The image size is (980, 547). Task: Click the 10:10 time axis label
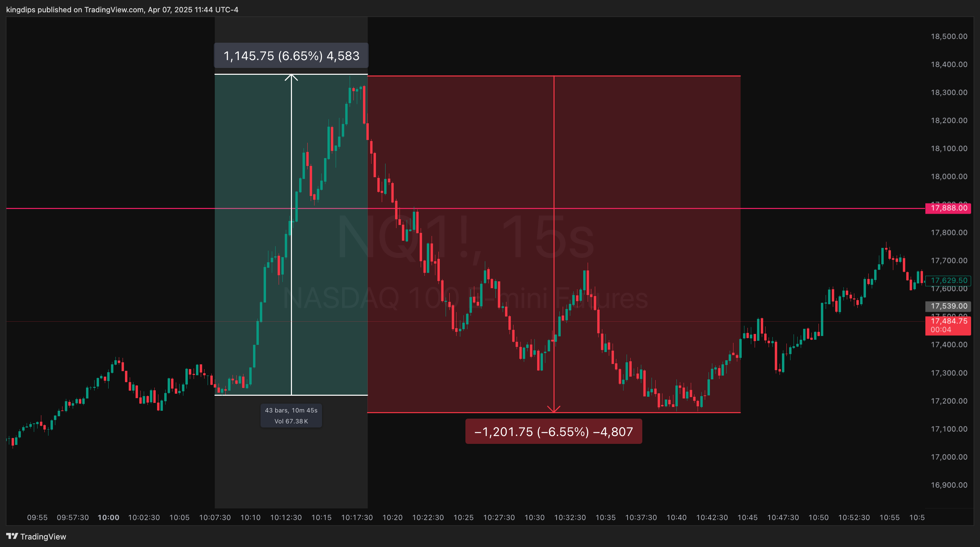click(250, 517)
